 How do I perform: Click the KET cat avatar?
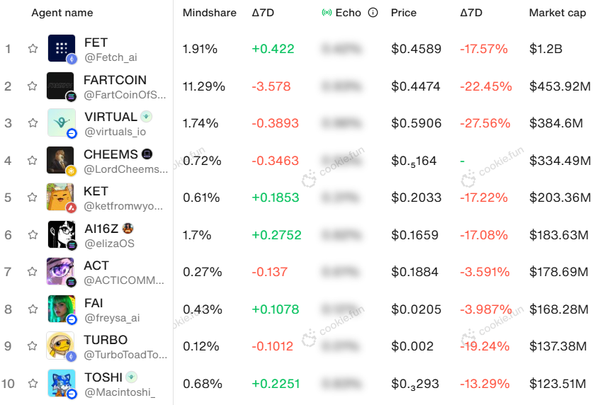pyautogui.click(x=61, y=197)
